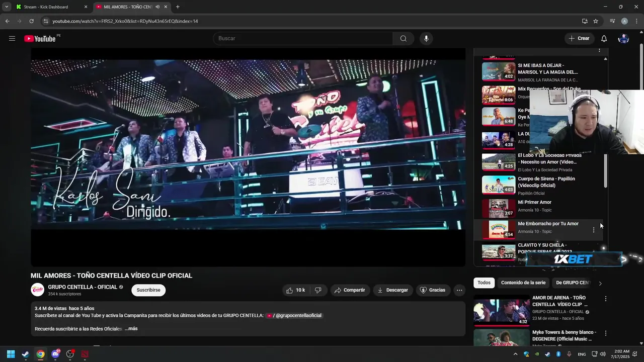The height and width of the screenshot is (362, 644).
Task: Open Dota 2 from taskbar
Action: coord(85,354)
